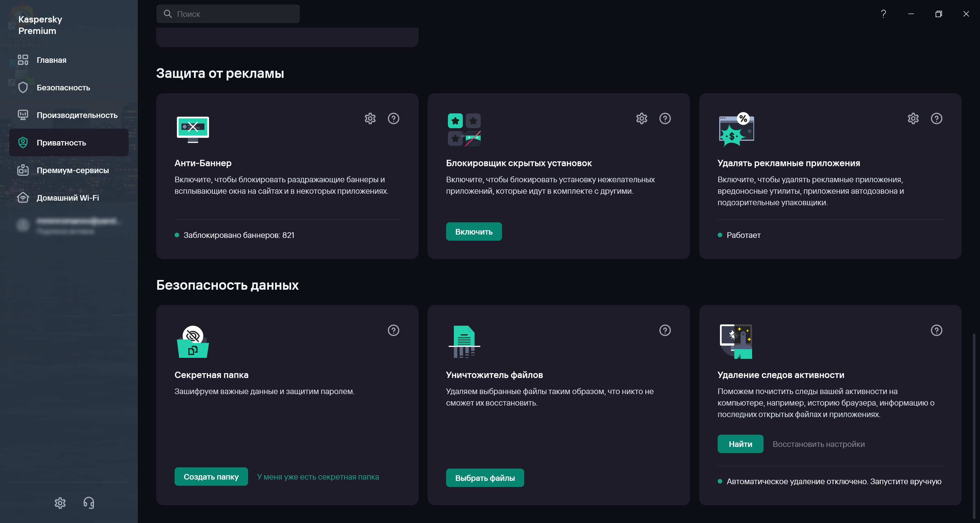Viewport: 980px width, 523px height.
Task: Open Домашний Wi-Fi section
Action: (68, 198)
